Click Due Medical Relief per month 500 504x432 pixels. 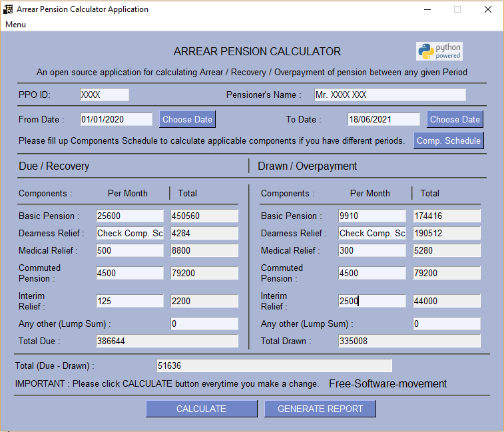(x=130, y=250)
